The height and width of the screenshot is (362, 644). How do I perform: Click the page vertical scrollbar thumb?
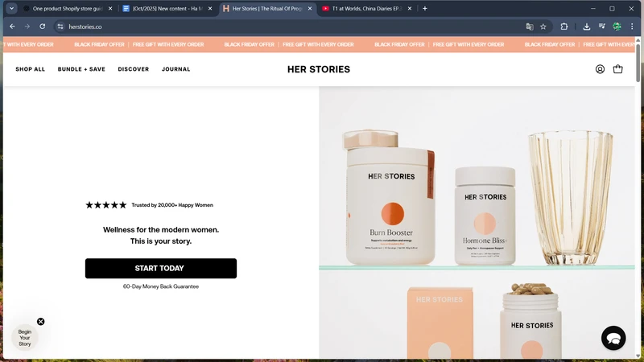(x=638, y=62)
